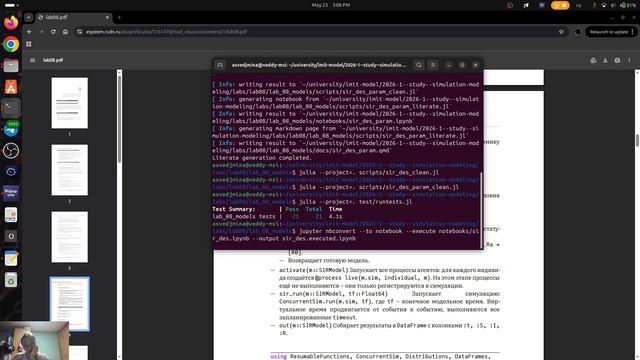The width and height of the screenshot is (640, 360).
Task: Click the lab08.pdf title in viewer toolbar
Action: pos(53,60)
